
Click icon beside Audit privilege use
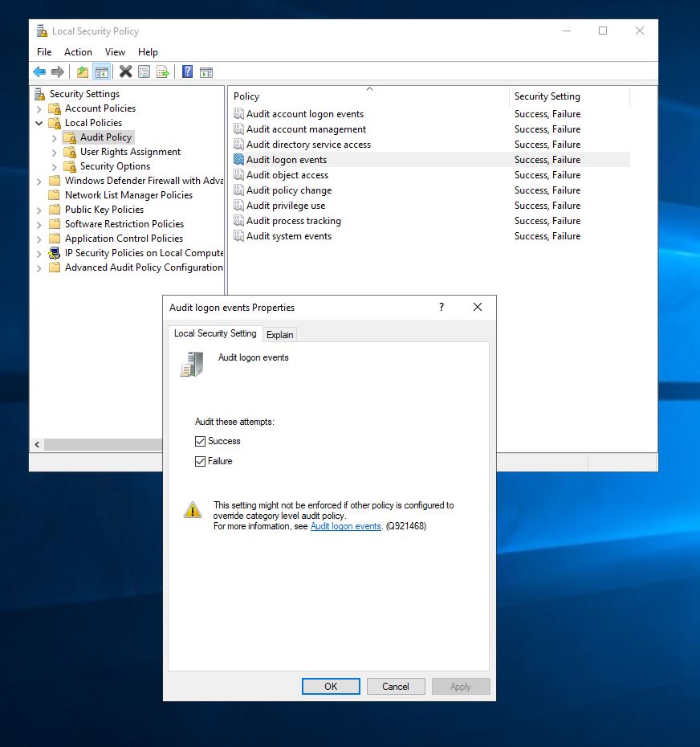pos(238,206)
